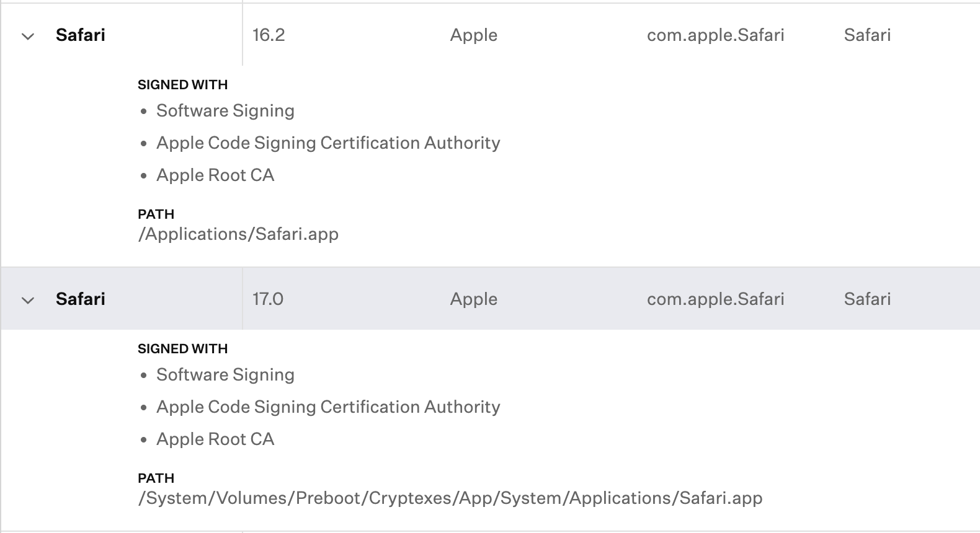Click the rightmost Safari cell in the 16.2 row
Screen dimensions: 980x533
coord(867,35)
